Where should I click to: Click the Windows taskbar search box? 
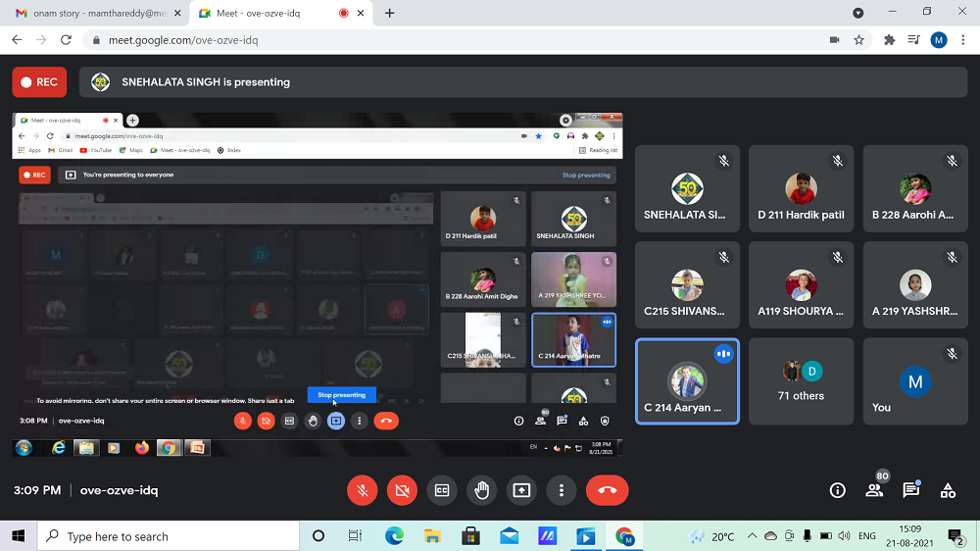pyautogui.click(x=167, y=536)
